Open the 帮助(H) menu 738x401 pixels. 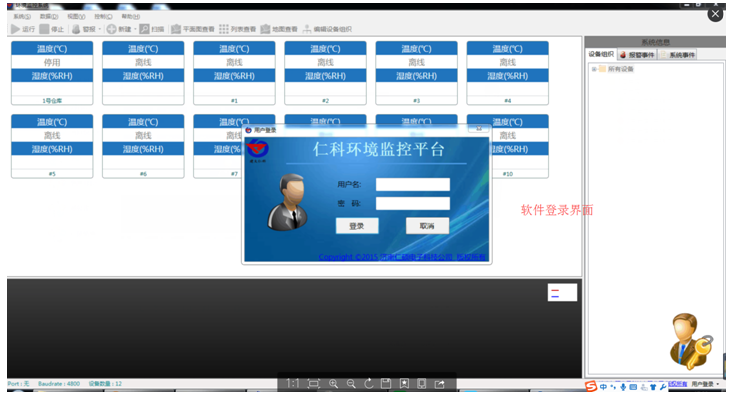click(x=130, y=16)
